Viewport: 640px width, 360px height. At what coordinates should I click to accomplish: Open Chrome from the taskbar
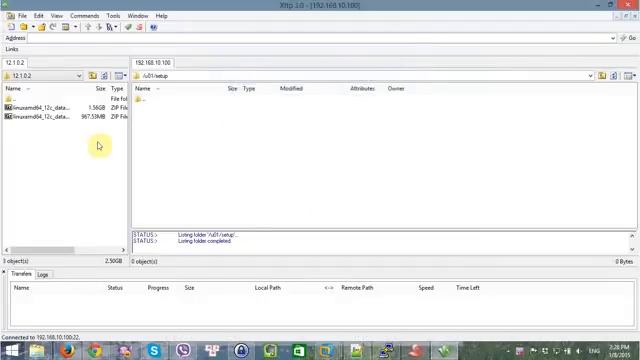pyautogui.click(x=95, y=351)
